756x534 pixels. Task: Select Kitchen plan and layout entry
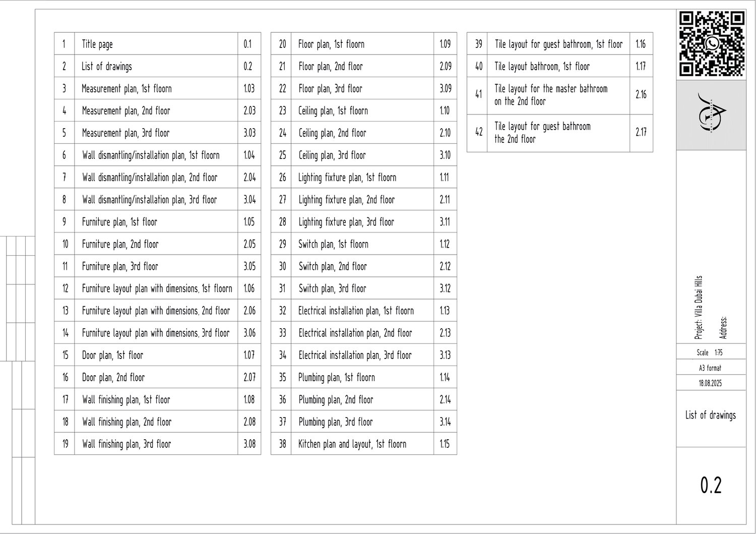pos(352,444)
